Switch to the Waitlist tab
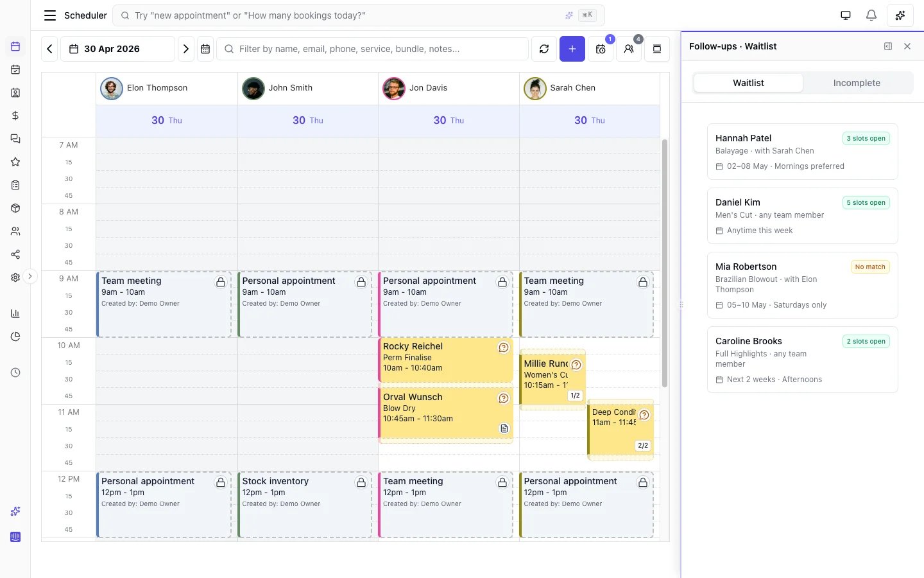 click(748, 83)
